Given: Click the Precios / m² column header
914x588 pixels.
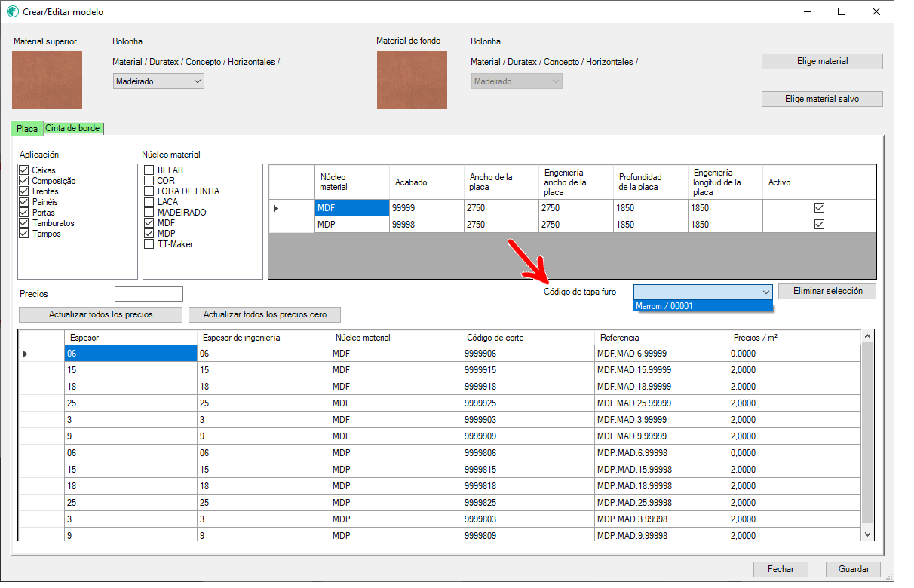Looking at the screenshot, I should [x=794, y=338].
